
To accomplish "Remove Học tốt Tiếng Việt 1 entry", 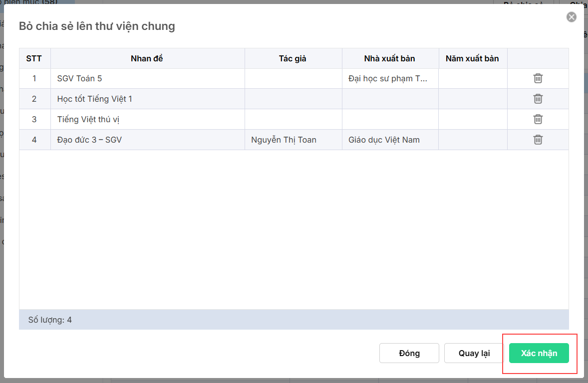I will tap(538, 99).
